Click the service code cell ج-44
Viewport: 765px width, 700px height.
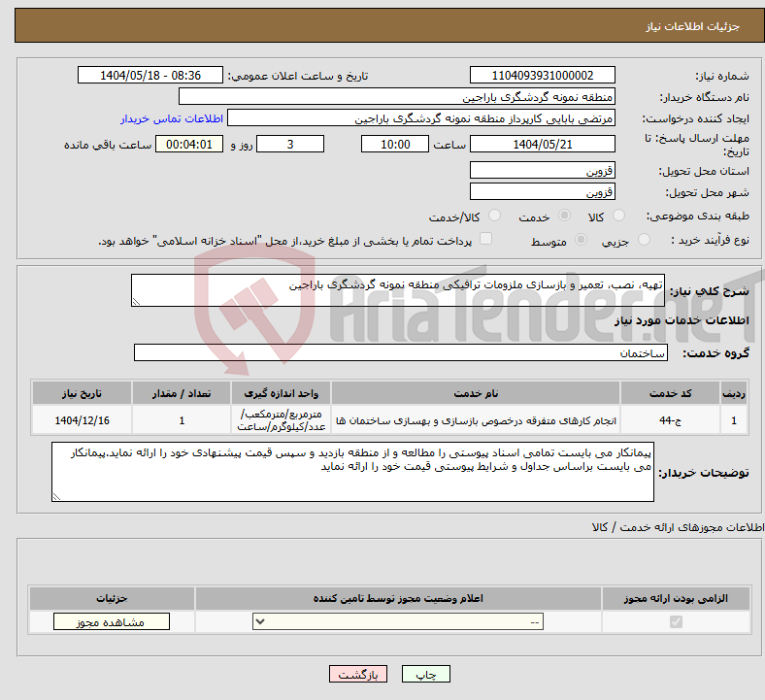point(671,420)
